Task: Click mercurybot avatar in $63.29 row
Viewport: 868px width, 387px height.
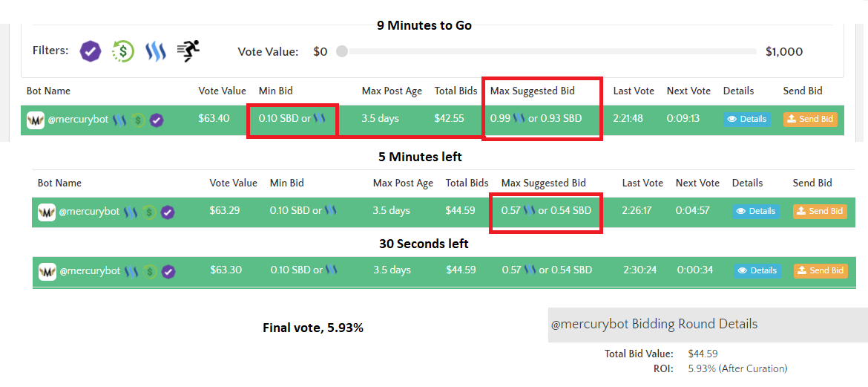Action: click(x=47, y=212)
